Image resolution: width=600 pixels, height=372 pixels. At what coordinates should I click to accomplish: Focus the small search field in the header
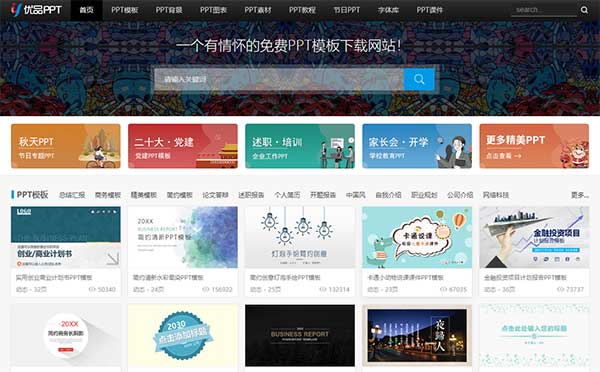tap(544, 10)
